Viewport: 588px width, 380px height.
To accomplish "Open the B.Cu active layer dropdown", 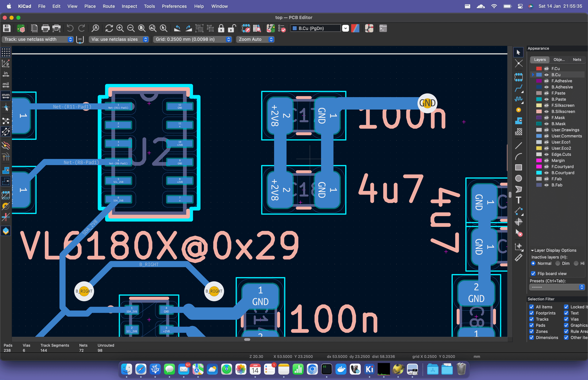I will pyautogui.click(x=346, y=28).
